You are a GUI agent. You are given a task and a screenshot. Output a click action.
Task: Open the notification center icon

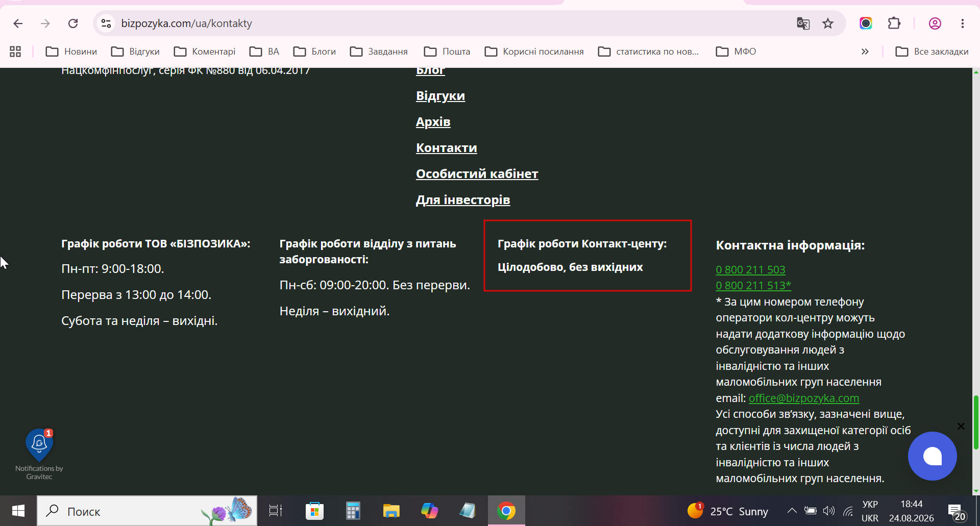(957, 511)
